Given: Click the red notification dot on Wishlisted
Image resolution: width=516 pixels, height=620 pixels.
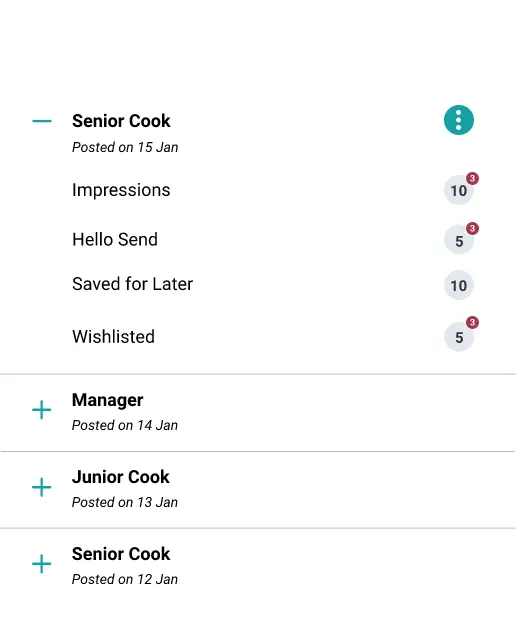Looking at the screenshot, I should click(472, 322).
